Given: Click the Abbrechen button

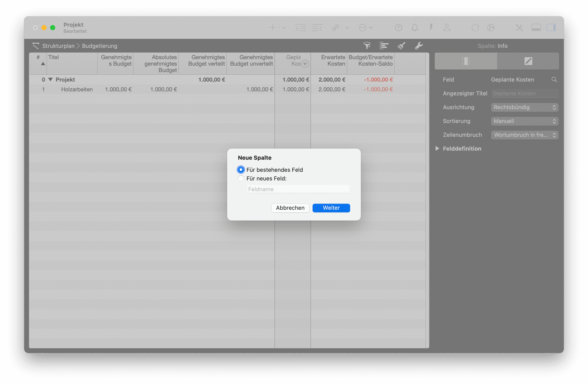Looking at the screenshot, I should click(x=290, y=208).
